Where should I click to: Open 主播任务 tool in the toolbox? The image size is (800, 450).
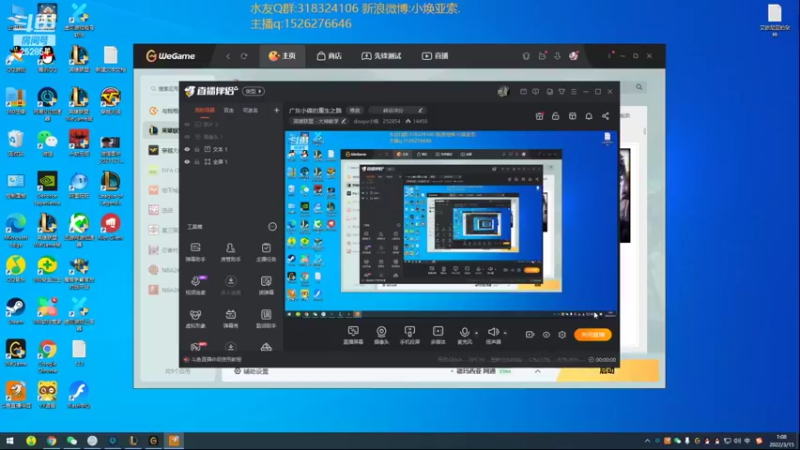tap(266, 252)
